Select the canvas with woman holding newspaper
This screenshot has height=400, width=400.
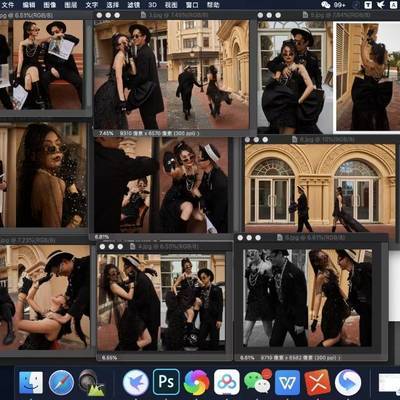pos(42,65)
